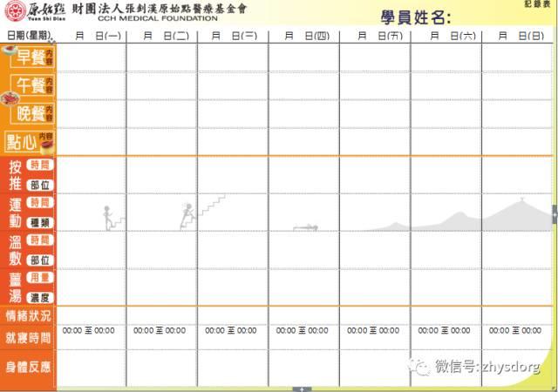Image resolution: width=558 pixels, height=392 pixels.
Task: Click Monday's bedtime 00:00 至 00:00 field
Action: point(88,331)
